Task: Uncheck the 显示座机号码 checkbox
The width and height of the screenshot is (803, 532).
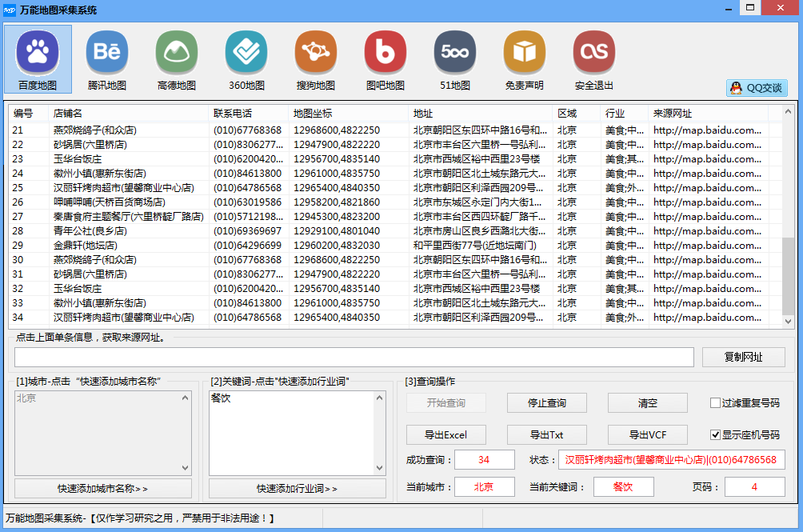Action: [716, 435]
